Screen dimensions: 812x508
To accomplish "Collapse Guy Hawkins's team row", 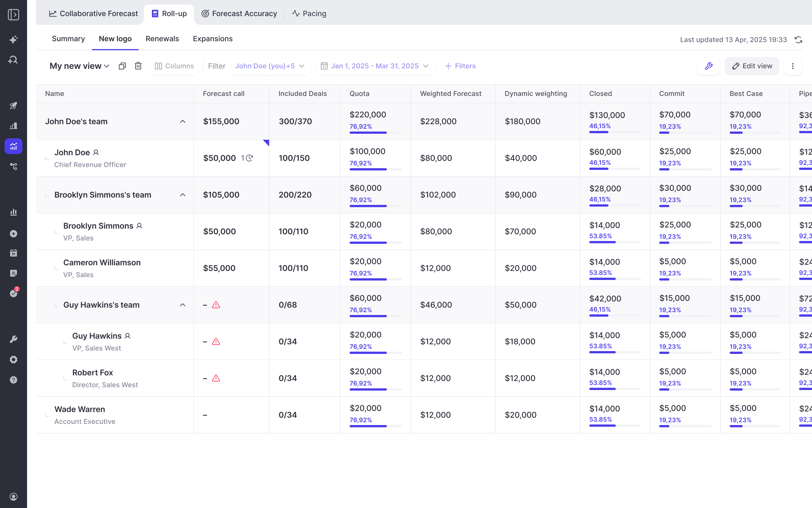I will tap(182, 305).
